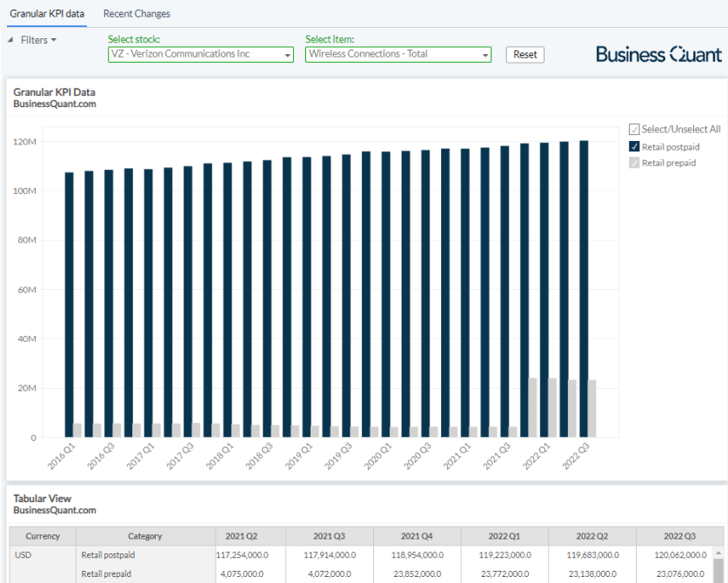Select the Granular KPI data tab
728x583 pixels.
click(47, 14)
